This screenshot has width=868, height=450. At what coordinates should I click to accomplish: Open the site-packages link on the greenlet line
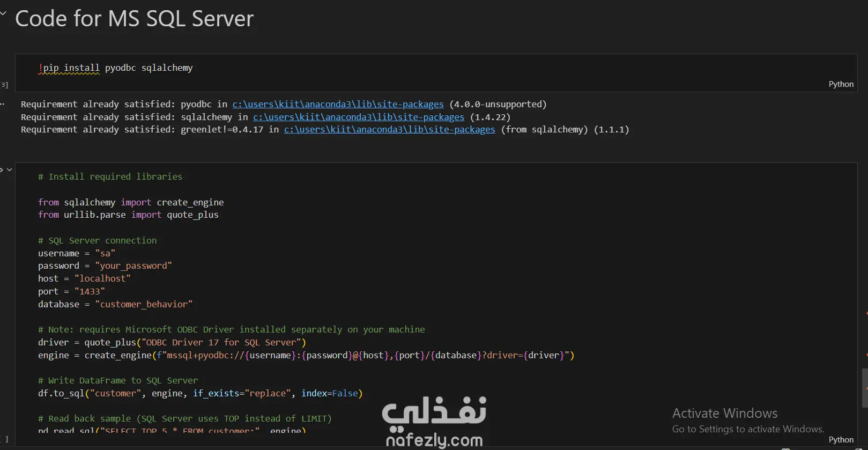390,129
